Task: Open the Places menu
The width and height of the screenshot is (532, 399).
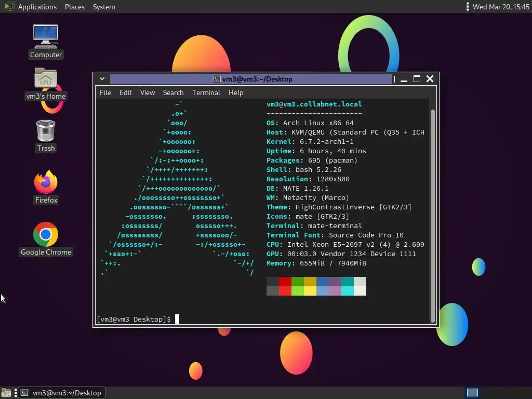Action: [75, 7]
